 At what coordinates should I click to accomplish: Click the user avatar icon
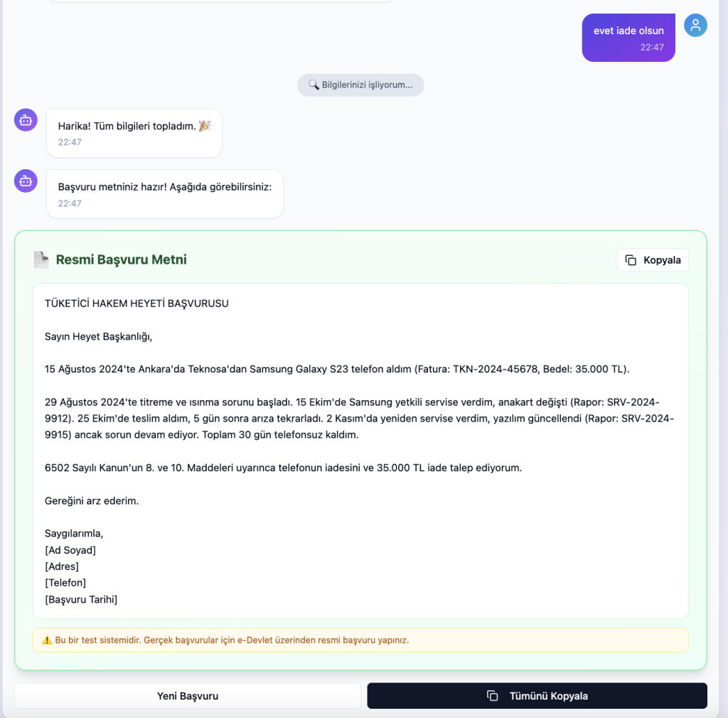tap(695, 26)
